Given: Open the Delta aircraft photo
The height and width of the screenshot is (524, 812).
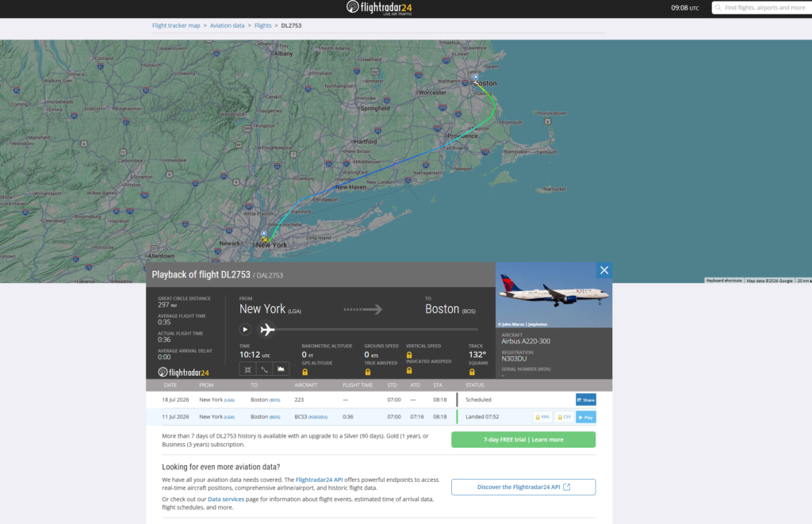Looking at the screenshot, I should pos(553,295).
